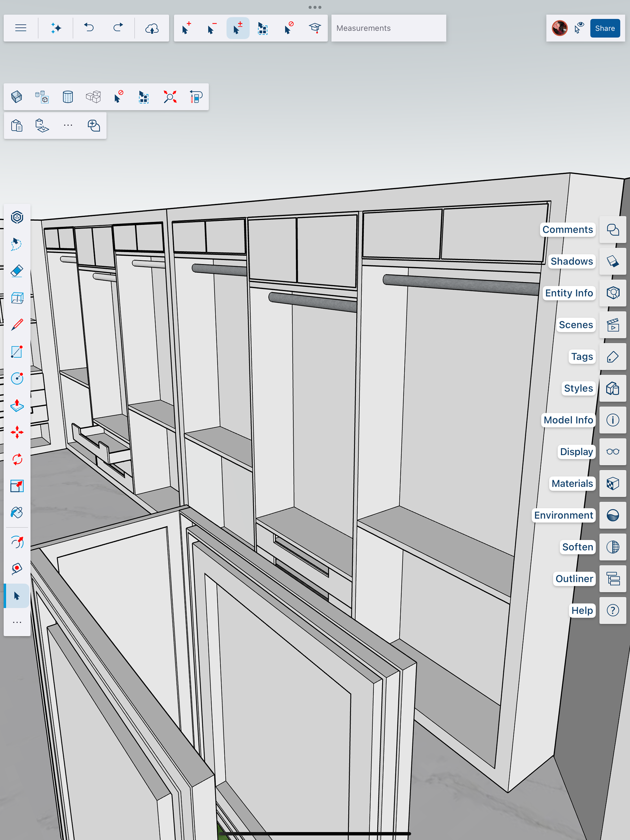Activate the Push/Pull tool
The width and height of the screenshot is (630, 840).
(17, 406)
